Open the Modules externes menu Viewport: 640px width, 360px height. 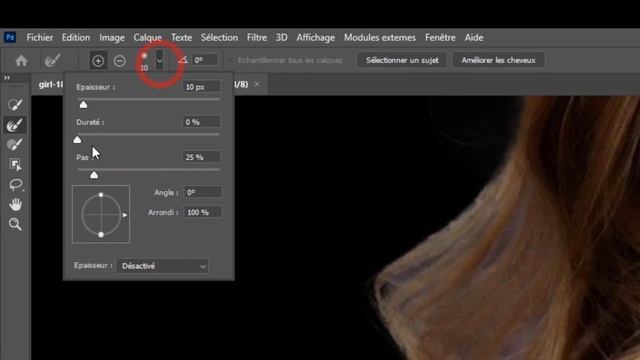(380, 38)
